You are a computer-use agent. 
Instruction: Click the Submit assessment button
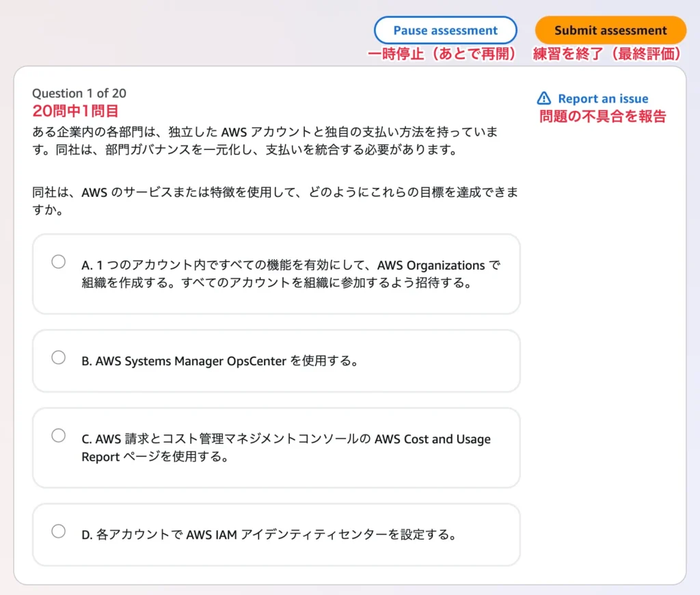click(x=610, y=30)
